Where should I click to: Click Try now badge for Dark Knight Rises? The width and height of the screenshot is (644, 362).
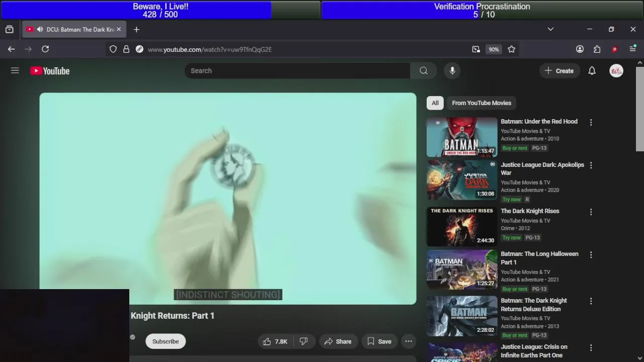511,238
